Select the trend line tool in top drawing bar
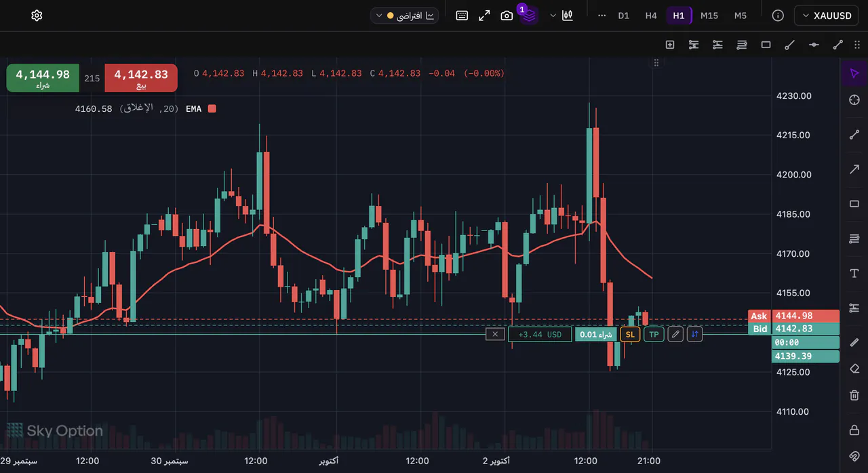 click(x=837, y=45)
